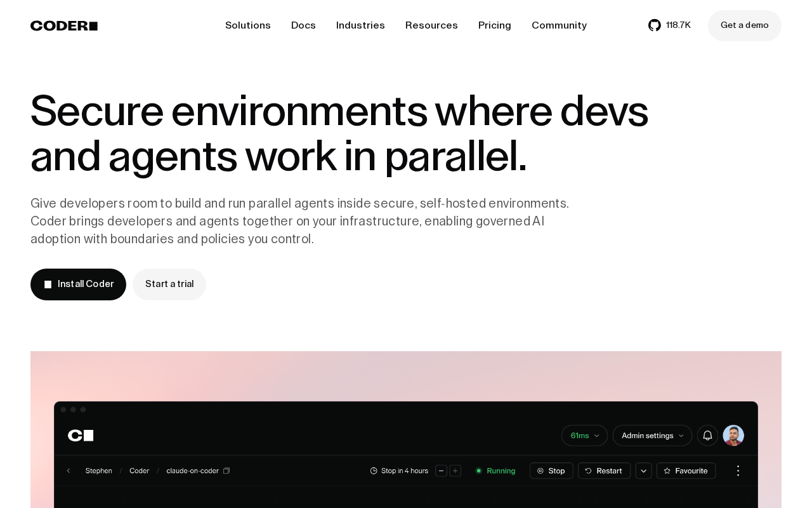Image resolution: width=812 pixels, height=508 pixels.
Task: Open the dropdown arrow next to Restart
Action: tap(644, 471)
